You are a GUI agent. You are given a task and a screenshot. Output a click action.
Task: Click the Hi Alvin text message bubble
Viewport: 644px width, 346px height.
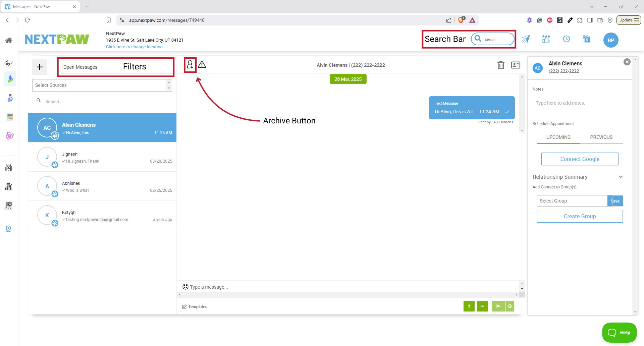472,108
